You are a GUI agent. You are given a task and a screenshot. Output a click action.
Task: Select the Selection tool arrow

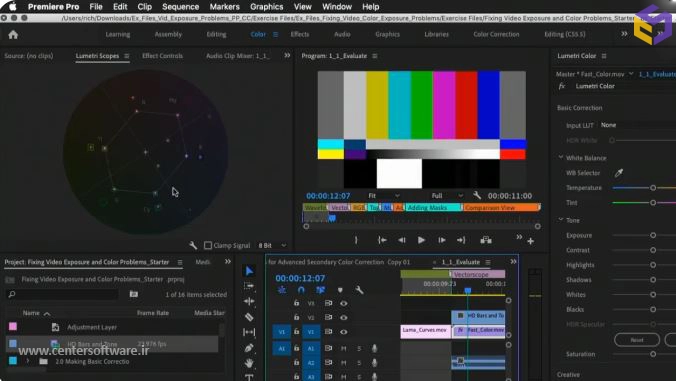(x=249, y=271)
